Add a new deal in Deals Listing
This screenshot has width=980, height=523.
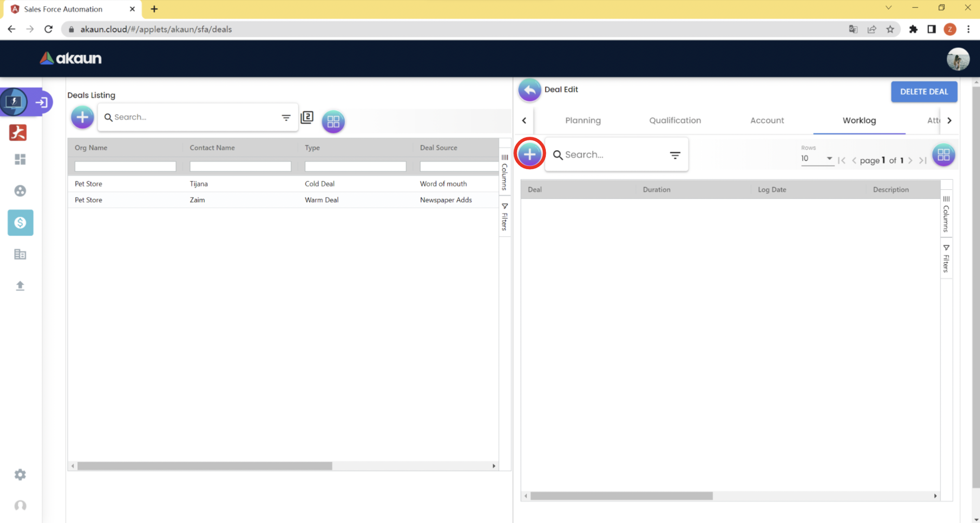[x=82, y=117]
